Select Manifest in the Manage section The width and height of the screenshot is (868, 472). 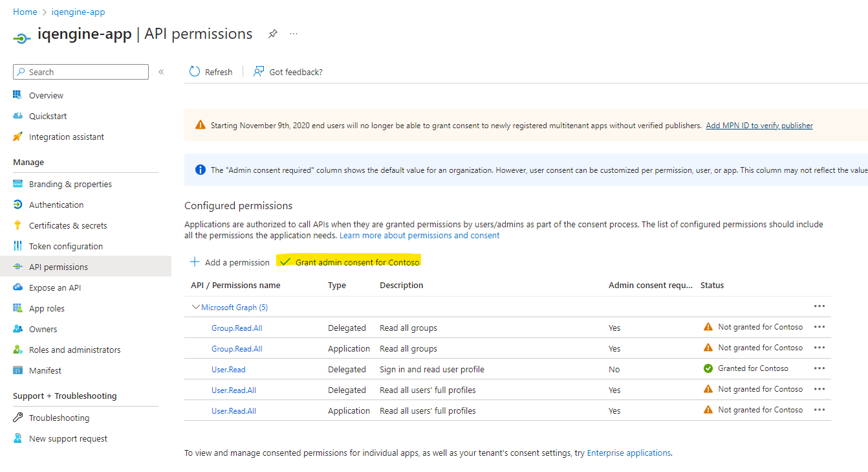45,370
